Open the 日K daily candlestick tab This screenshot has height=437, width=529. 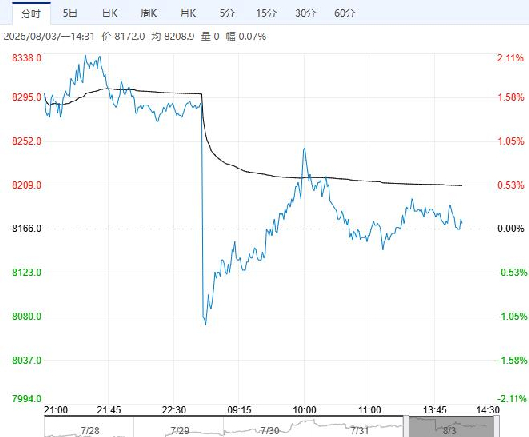click(x=110, y=13)
